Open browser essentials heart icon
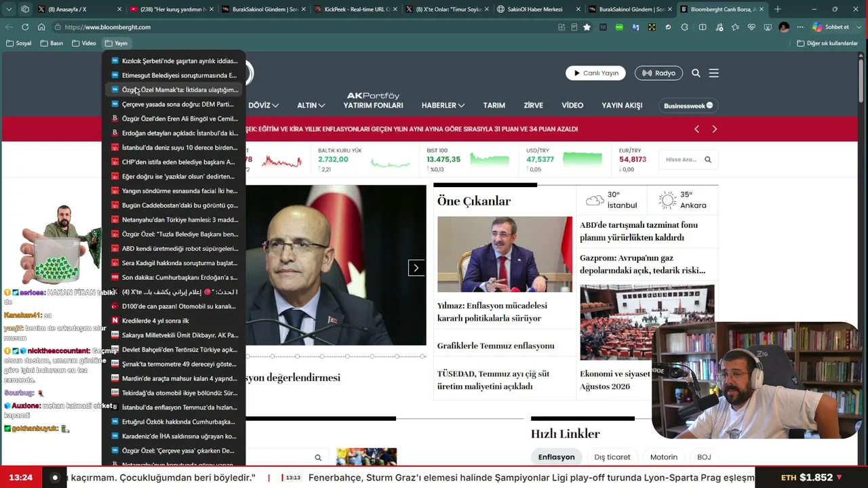Image resolution: width=868 pixels, height=488 pixels. [x=751, y=27]
